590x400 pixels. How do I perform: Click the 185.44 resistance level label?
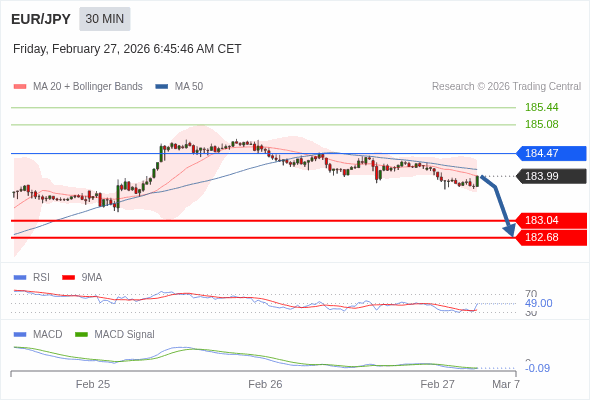(541, 107)
